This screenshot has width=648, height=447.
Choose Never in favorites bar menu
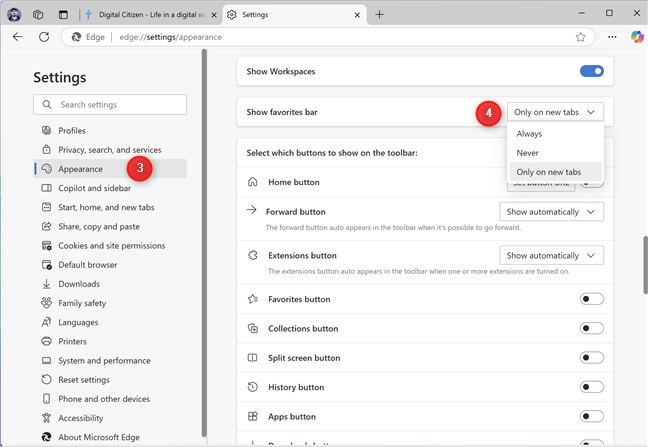(555, 153)
